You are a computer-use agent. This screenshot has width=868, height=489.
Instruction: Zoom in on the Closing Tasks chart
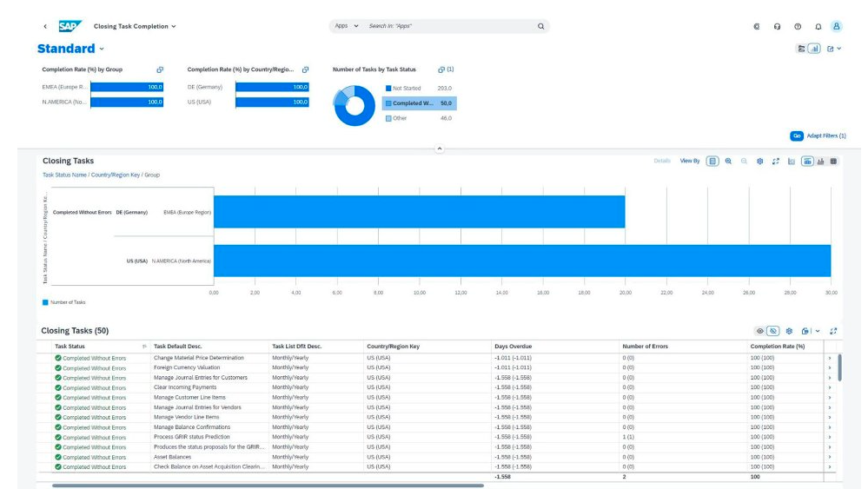pyautogui.click(x=728, y=161)
